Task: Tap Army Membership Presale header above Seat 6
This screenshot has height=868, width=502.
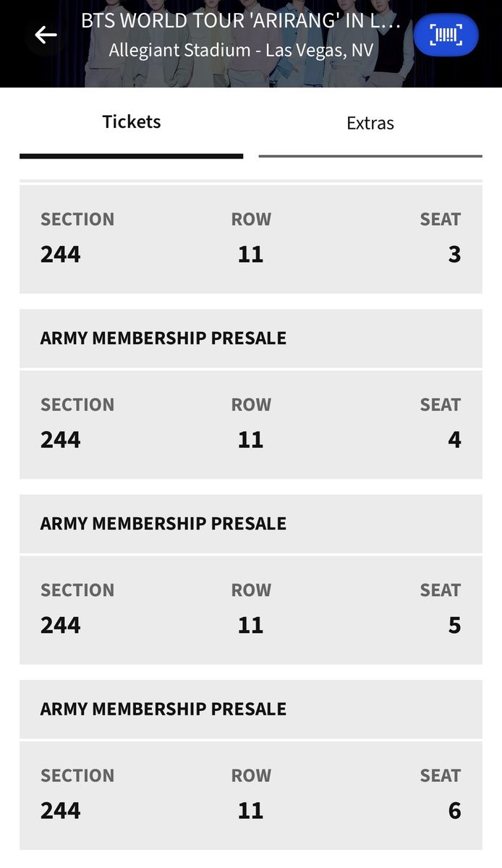Action: (163, 708)
